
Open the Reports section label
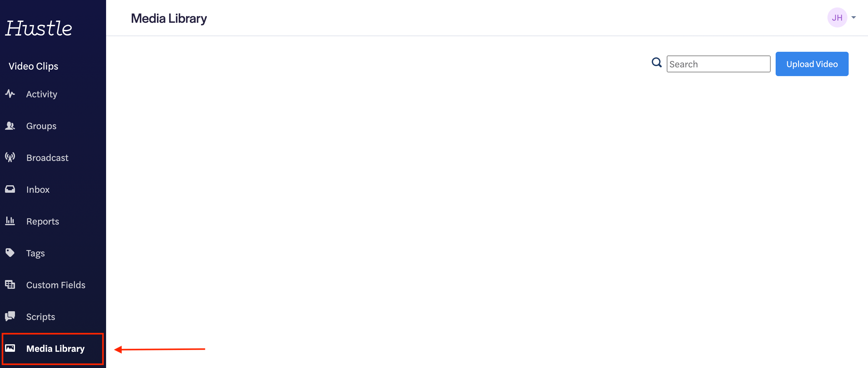click(43, 221)
